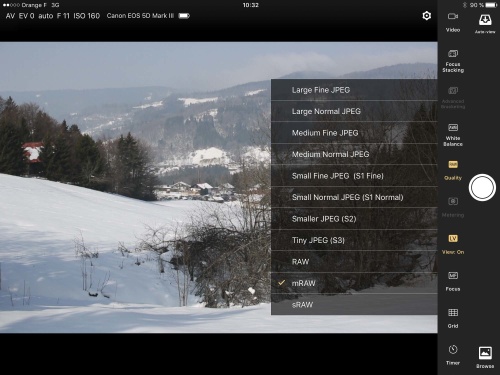
Task: Tap the Auto view download icon
Action: [485, 20]
